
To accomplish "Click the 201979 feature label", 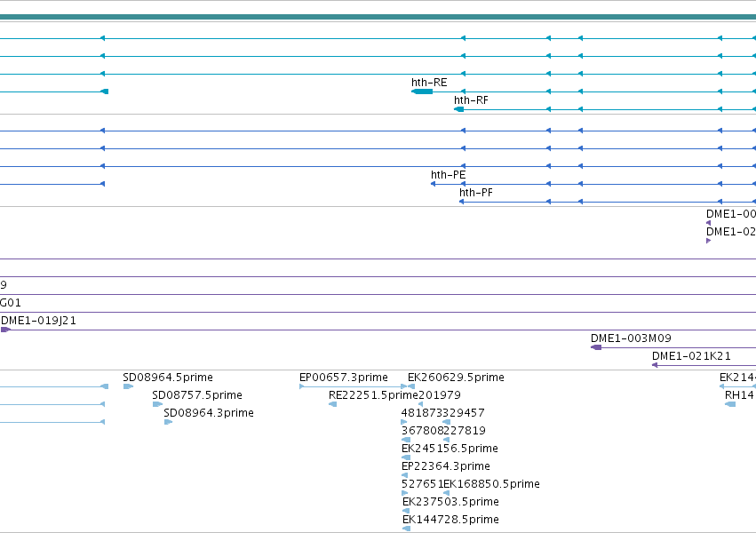I will point(440,395).
